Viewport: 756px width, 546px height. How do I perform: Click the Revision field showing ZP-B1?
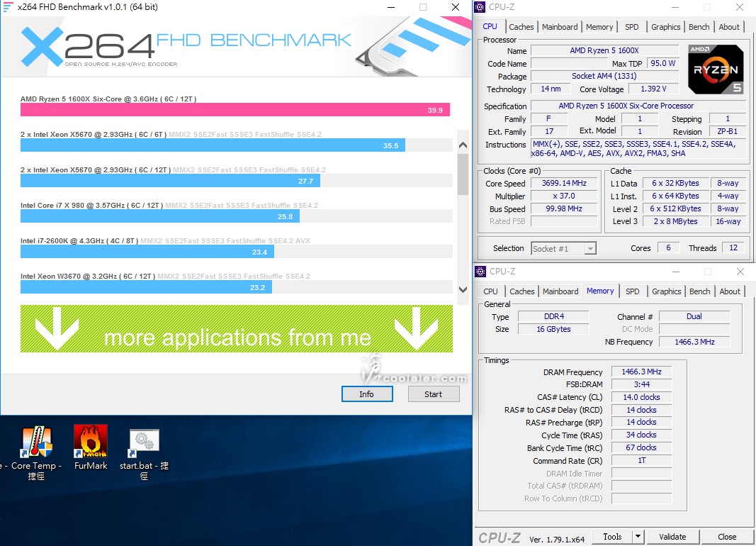pos(728,131)
